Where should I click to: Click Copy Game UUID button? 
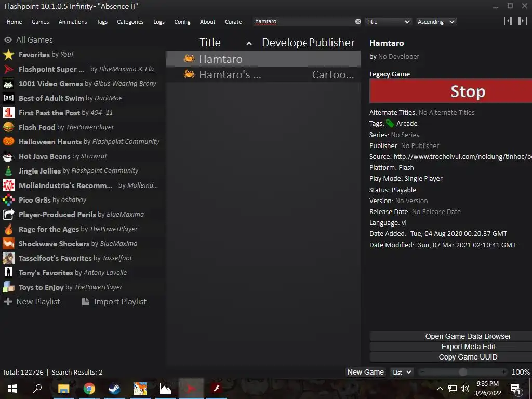(x=450, y=357)
